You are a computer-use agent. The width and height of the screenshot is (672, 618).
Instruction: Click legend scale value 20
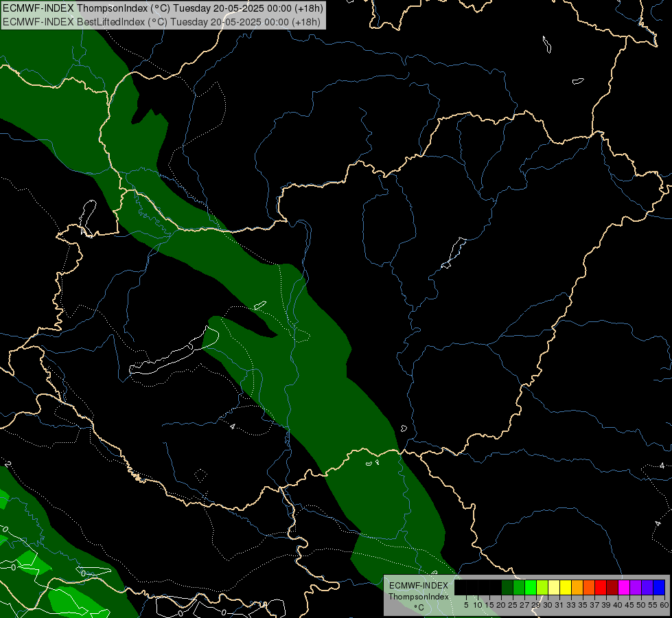click(501, 605)
